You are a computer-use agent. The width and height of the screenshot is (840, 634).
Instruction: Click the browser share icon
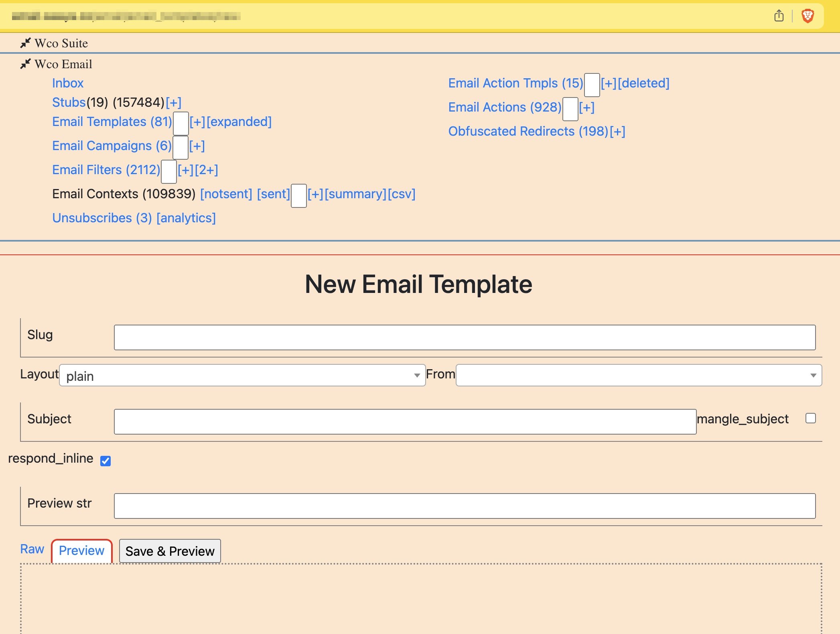click(779, 16)
